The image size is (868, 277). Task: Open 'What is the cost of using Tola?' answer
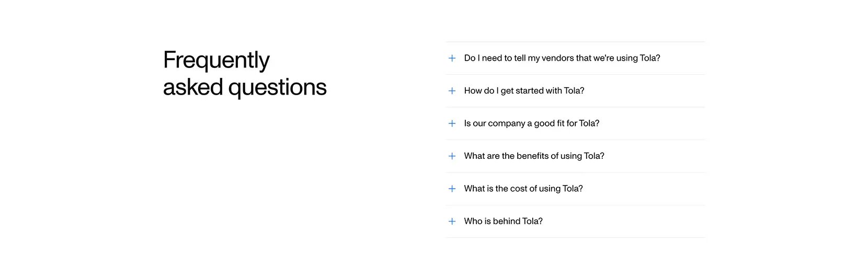click(575, 189)
